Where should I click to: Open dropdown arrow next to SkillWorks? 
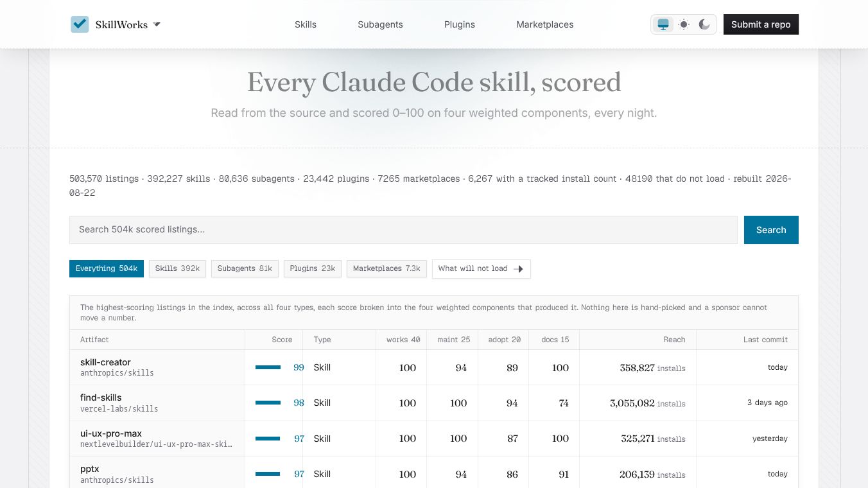pyautogui.click(x=157, y=24)
